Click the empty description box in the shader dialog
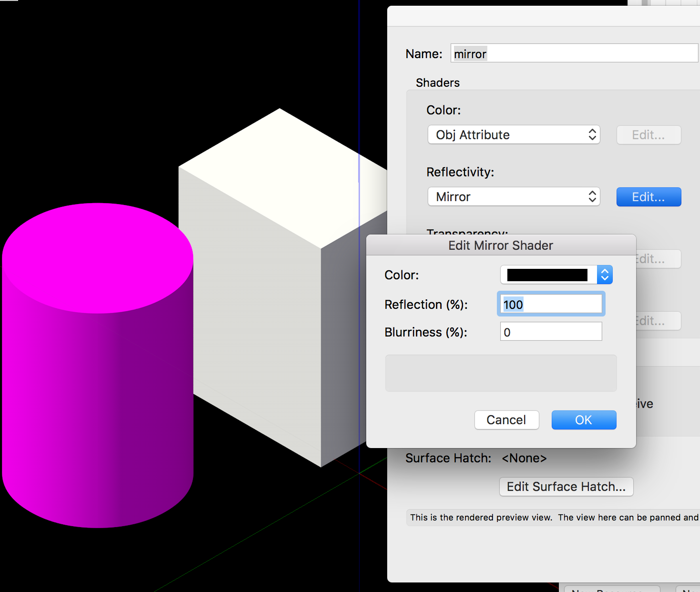 (x=501, y=373)
